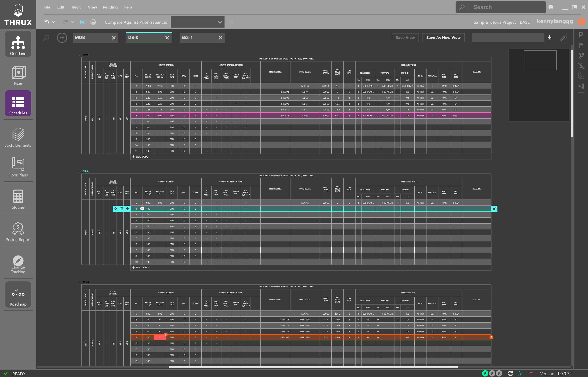Expand the undo history dropdown arrow
This screenshot has width=588, height=377.
[x=54, y=22]
